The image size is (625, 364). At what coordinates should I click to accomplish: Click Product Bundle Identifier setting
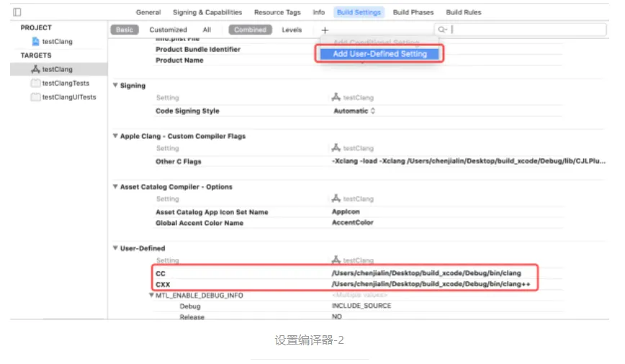click(x=198, y=50)
